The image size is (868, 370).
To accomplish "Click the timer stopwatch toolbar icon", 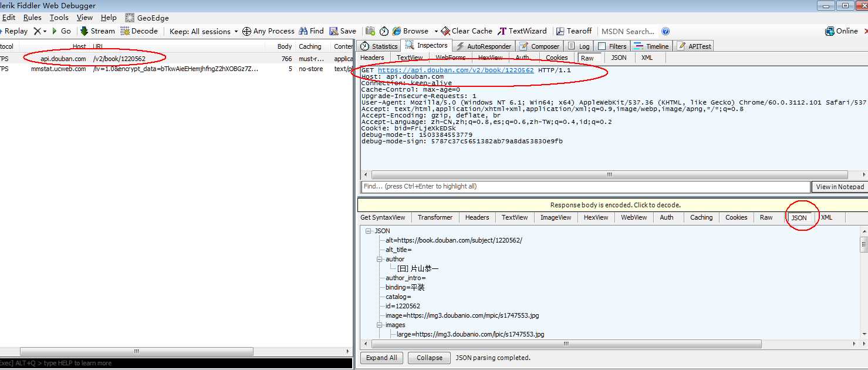I will [x=384, y=31].
